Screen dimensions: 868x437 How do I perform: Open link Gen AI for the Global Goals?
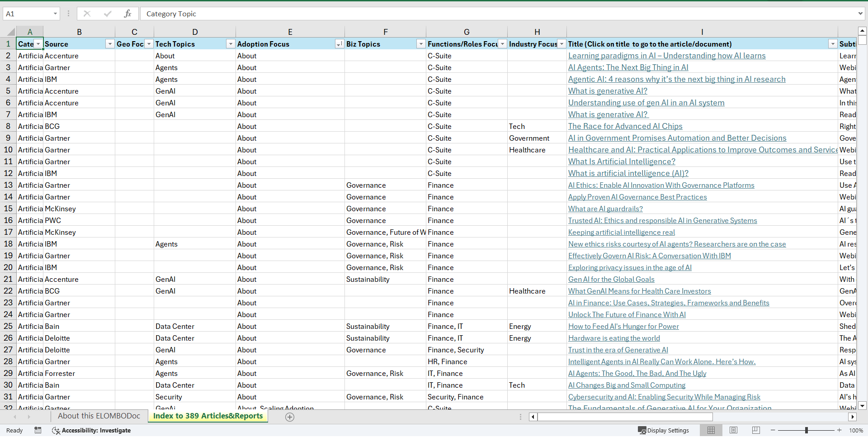(611, 279)
